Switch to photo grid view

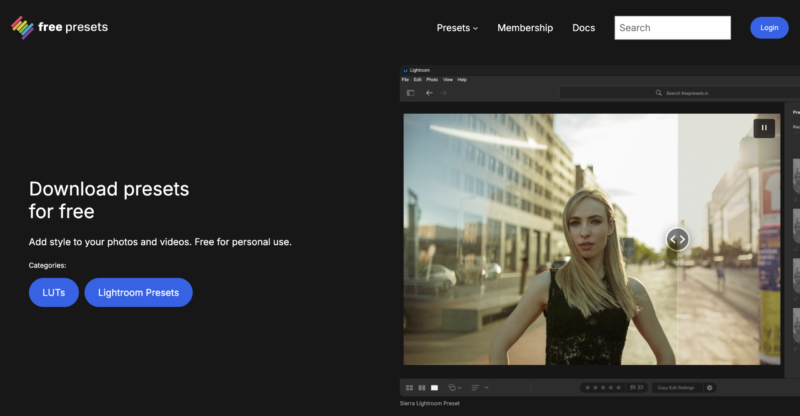[409, 388]
